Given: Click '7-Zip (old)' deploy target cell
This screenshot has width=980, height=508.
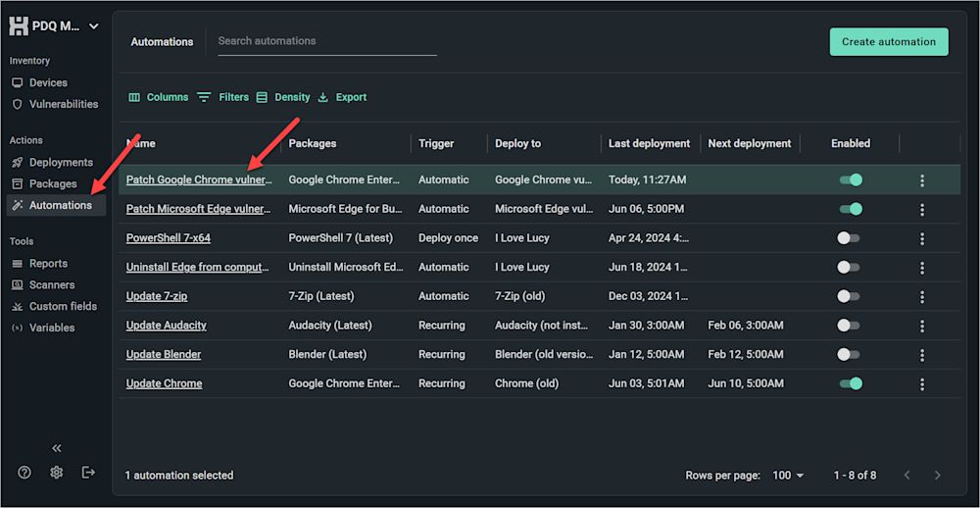Looking at the screenshot, I should tap(519, 296).
